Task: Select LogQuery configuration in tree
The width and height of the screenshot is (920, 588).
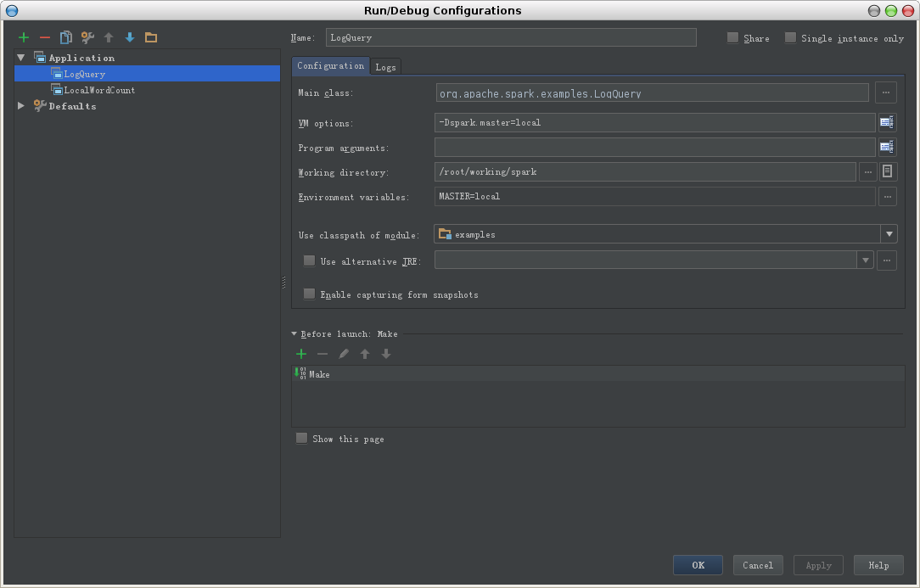Action: (x=148, y=73)
